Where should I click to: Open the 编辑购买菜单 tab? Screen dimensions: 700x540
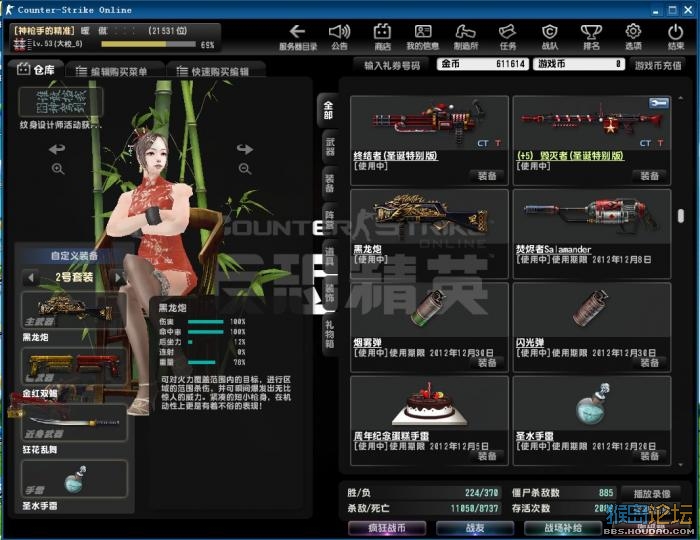[x=114, y=71]
